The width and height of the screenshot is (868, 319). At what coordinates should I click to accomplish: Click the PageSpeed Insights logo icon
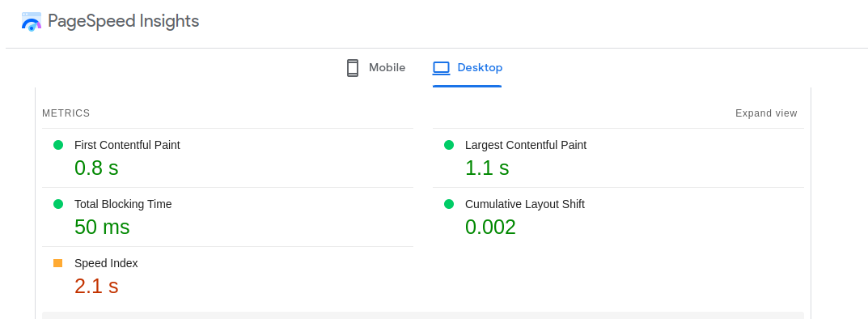[x=32, y=22]
